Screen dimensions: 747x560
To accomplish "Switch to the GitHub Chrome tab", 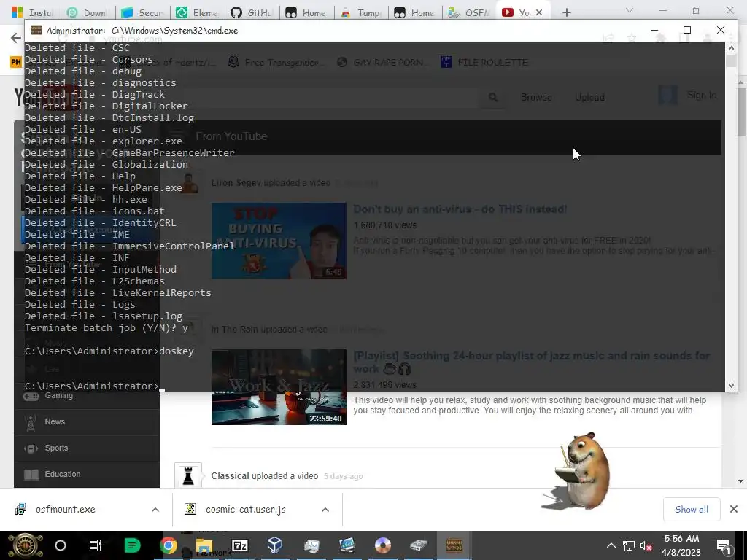I will [x=251, y=12].
